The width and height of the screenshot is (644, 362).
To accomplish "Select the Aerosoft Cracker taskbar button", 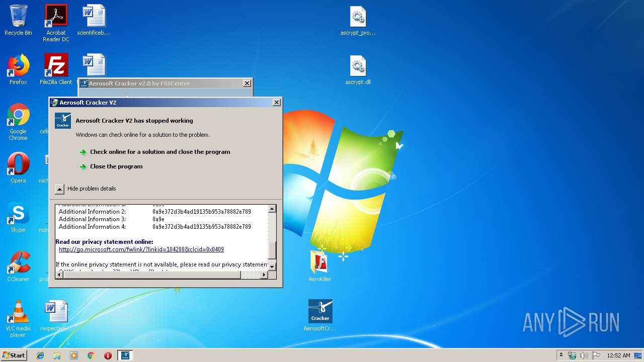I will [125, 355].
